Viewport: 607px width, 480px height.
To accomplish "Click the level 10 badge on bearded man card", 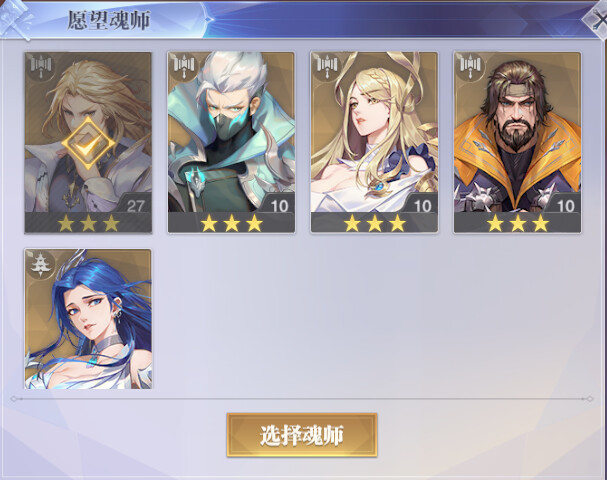I will [565, 205].
